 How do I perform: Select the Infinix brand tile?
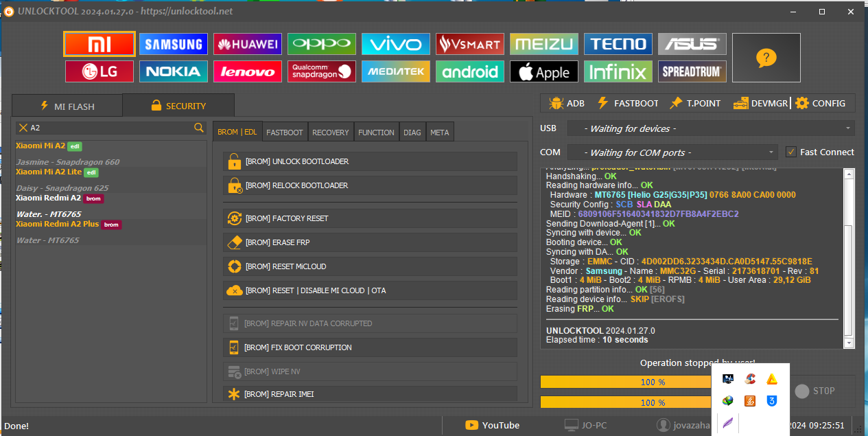(x=618, y=71)
